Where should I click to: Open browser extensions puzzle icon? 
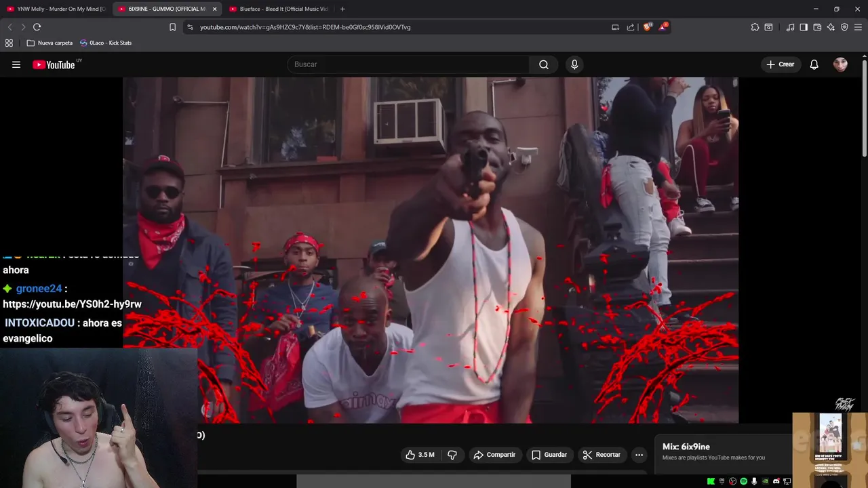755,27
